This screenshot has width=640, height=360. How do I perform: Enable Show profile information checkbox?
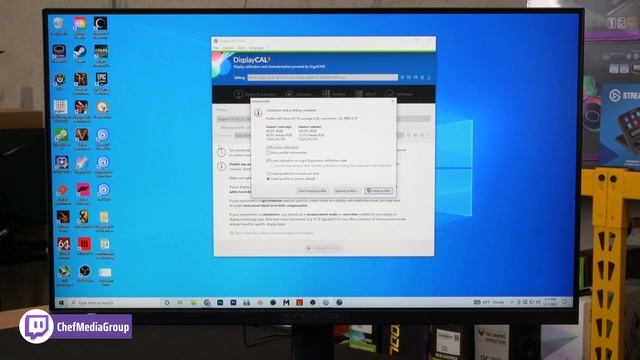coord(268,153)
